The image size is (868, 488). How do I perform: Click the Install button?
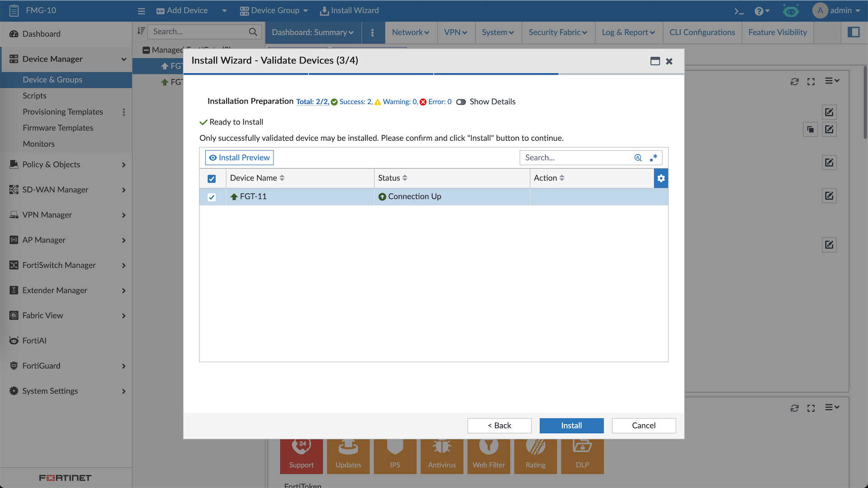[571, 426]
